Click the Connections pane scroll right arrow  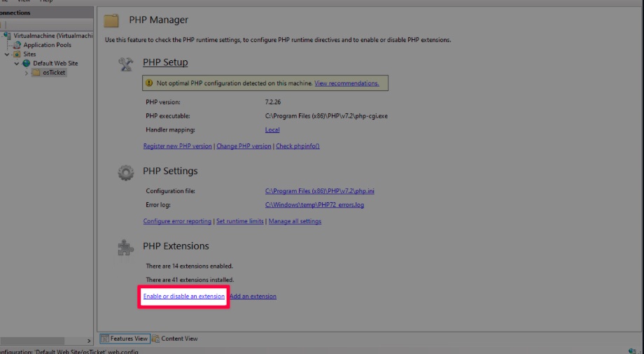coord(89,341)
